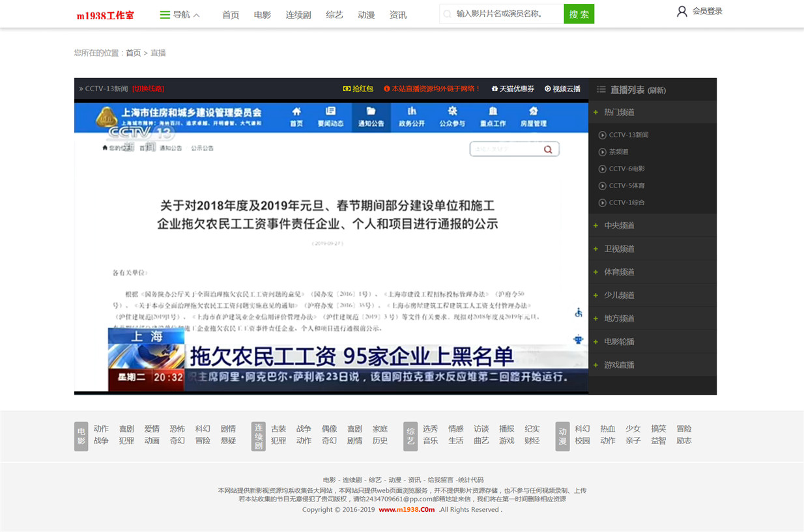Click the 抢红包 money icon
This screenshot has width=804, height=532.
347,89
